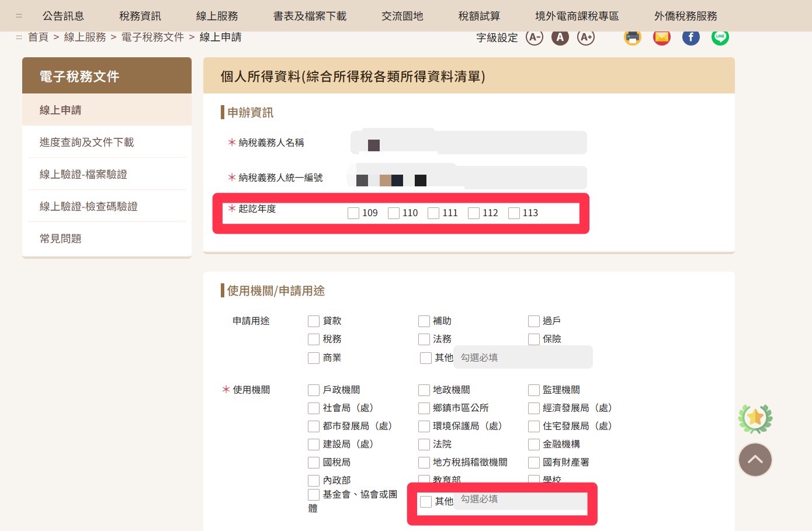The width and height of the screenshot is (812, 531).
Task: Click the printer icon to print page
Action: pos(632,37)
